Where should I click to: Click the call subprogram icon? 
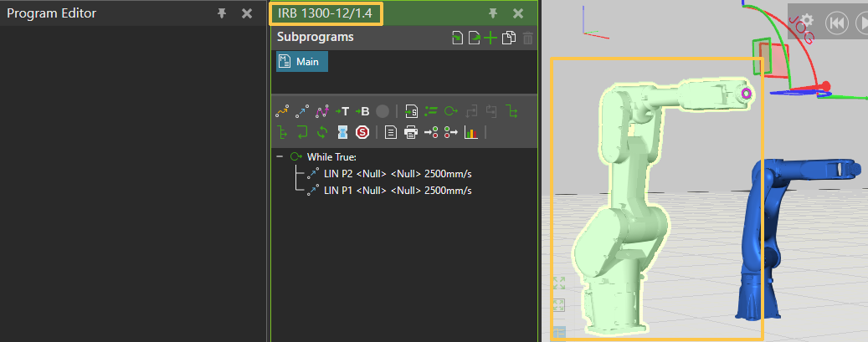pyautogui.click(x=410, y=111)
